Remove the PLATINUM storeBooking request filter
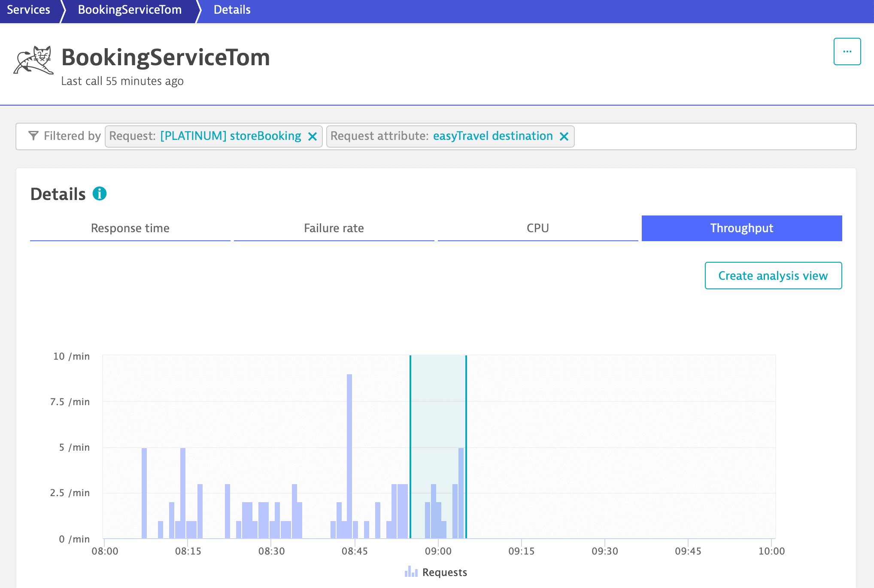The height and width of the screenshot is (588, 874). pyautogui.click(x=313, y=136)
